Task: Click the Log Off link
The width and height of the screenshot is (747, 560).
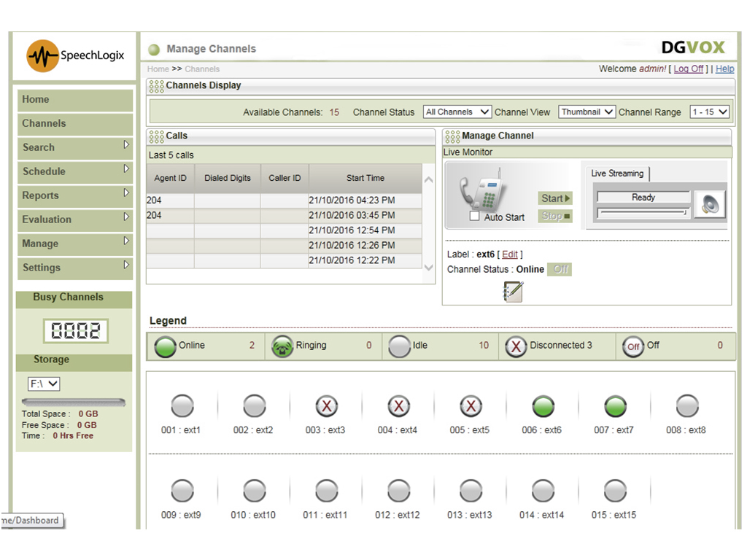Action: (688, 69)
